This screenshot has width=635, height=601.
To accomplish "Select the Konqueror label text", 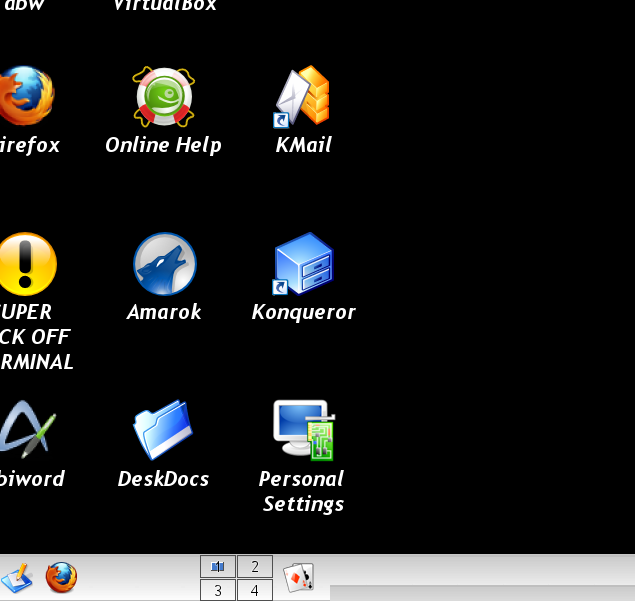I will (303, 312).
